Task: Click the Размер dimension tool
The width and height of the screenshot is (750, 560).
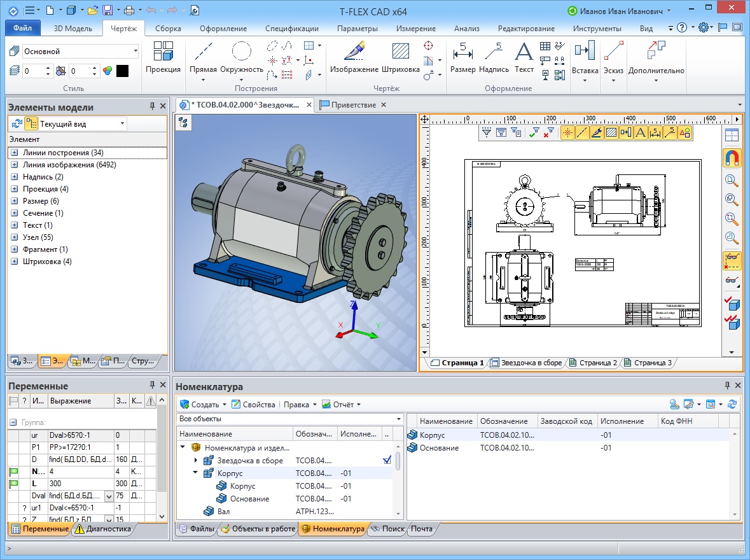Action: tap(462, 57)
